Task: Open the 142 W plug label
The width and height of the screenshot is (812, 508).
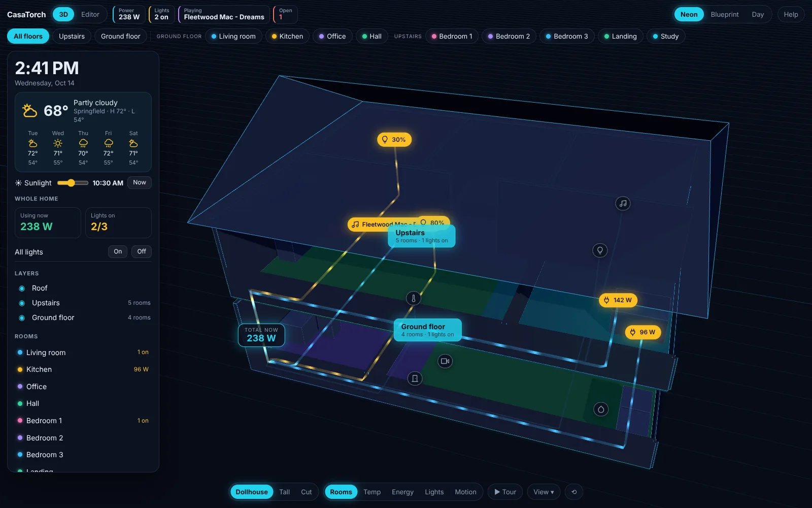Action: click(618, 300)
